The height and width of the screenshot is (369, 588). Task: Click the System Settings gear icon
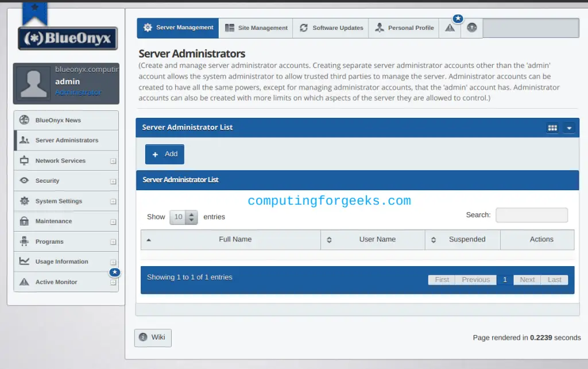pyautogui.click(x=24, y=201)
